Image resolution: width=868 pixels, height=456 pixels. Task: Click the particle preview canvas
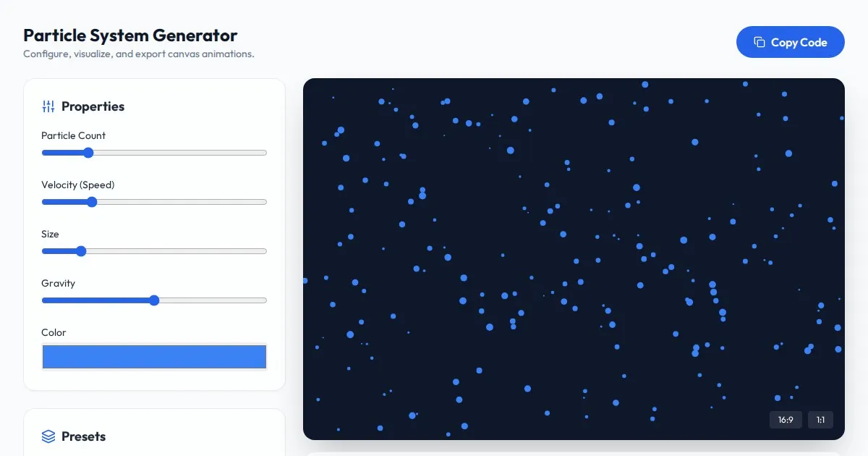tap(573, 258)
